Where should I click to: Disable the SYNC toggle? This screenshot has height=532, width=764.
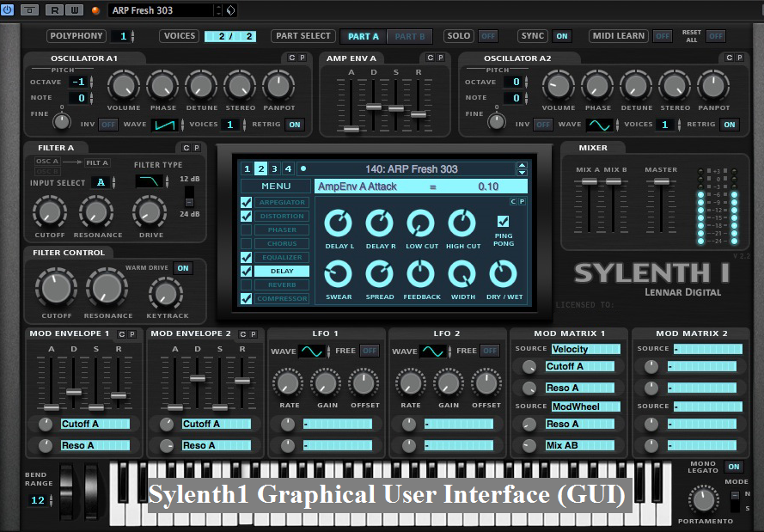pos(562,36)
